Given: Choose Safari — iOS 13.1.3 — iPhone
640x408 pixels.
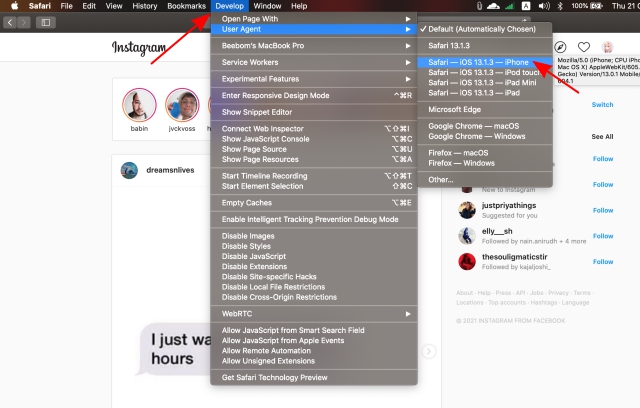Looking at the screenshot, I should coord(485,62).
